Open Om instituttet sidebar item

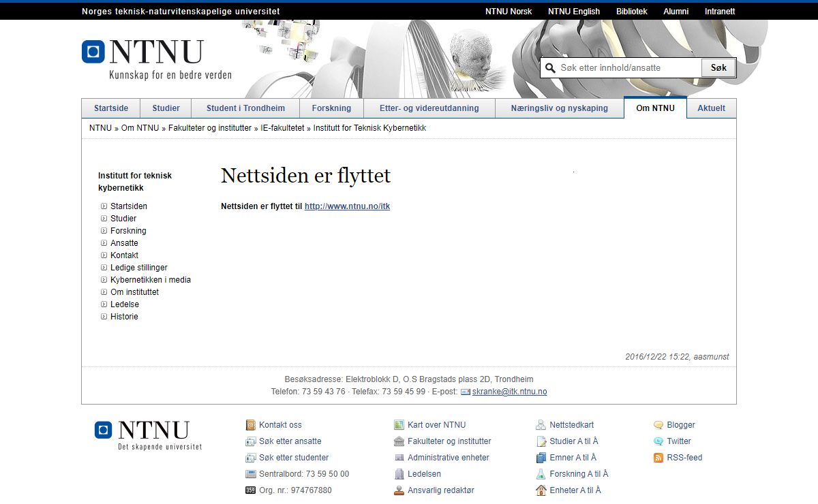[135, 292]
